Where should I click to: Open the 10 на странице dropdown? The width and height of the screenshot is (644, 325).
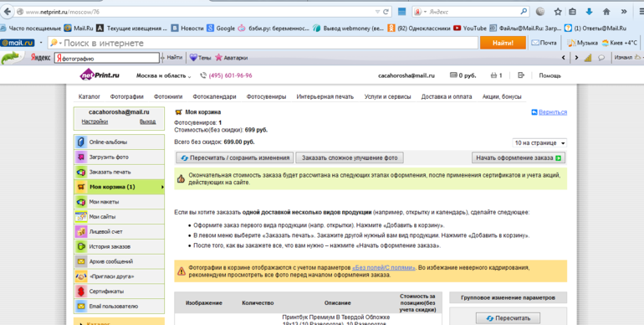[x=539, y=142]
